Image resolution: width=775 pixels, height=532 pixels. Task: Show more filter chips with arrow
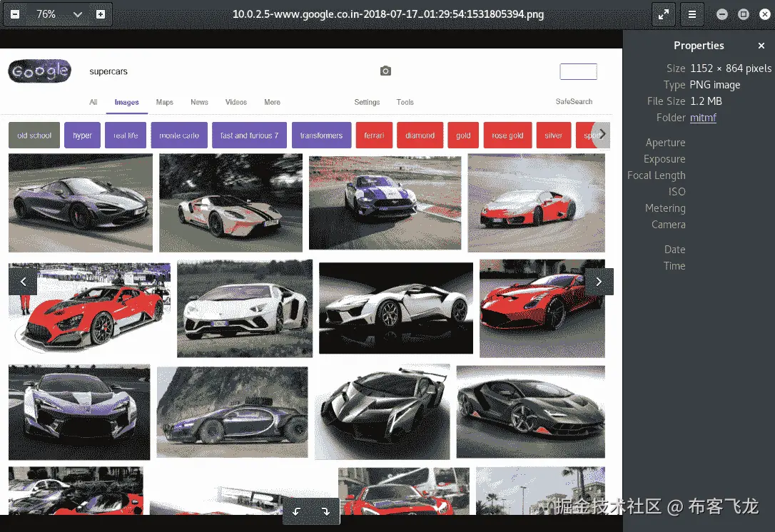602,134
